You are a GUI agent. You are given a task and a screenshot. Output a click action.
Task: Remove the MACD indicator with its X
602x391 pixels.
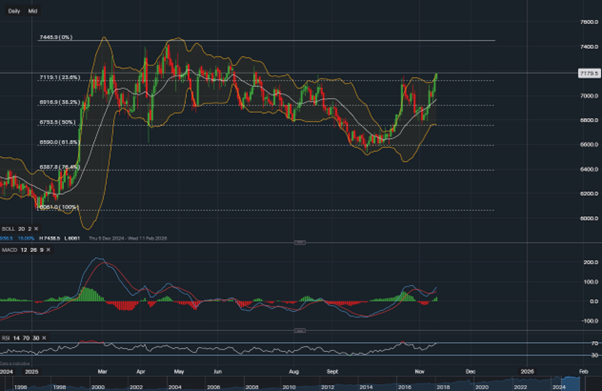(48, 250)
